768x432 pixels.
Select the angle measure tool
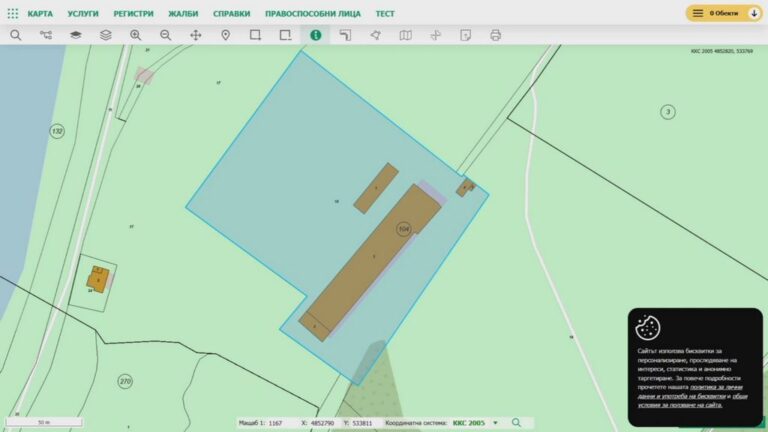[x=345, y=35]
